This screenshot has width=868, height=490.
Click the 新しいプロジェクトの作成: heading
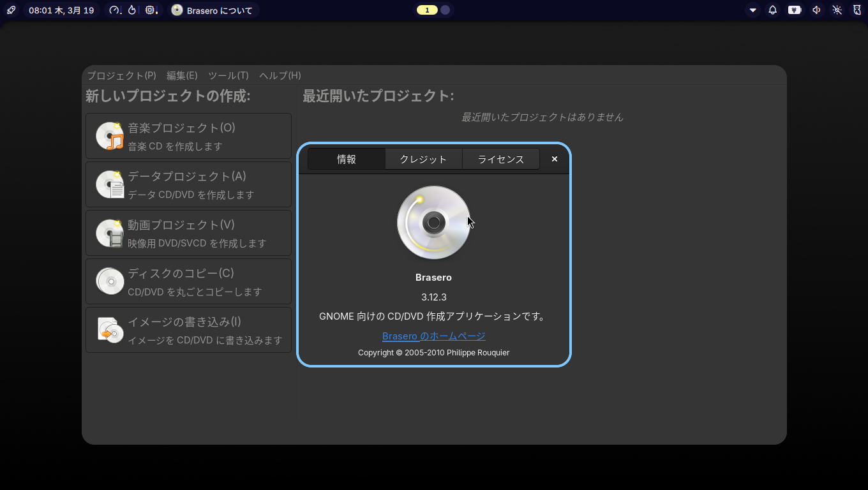168,96
